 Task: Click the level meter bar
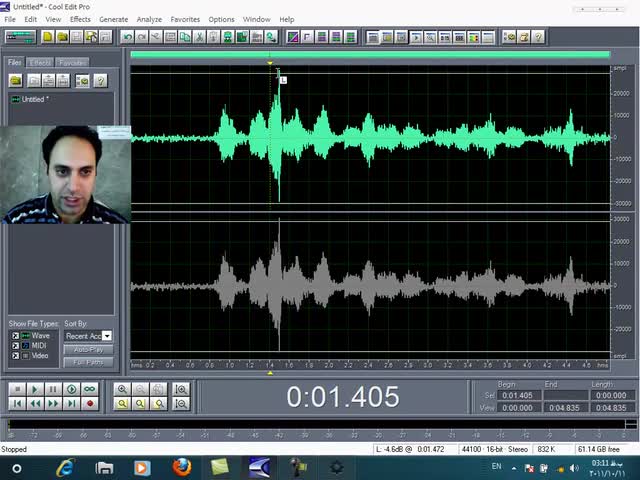tap(316, 424)
